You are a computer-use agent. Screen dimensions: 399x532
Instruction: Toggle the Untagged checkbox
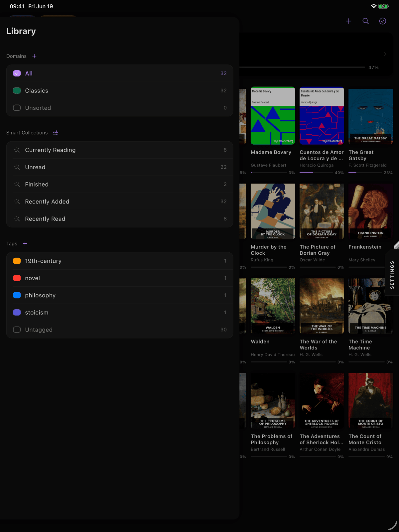17,330
